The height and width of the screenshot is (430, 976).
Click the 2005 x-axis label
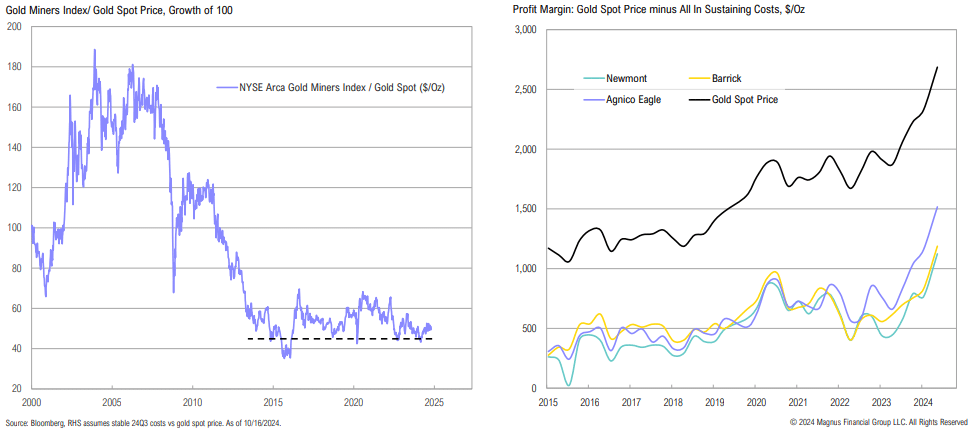coord(111,401)
